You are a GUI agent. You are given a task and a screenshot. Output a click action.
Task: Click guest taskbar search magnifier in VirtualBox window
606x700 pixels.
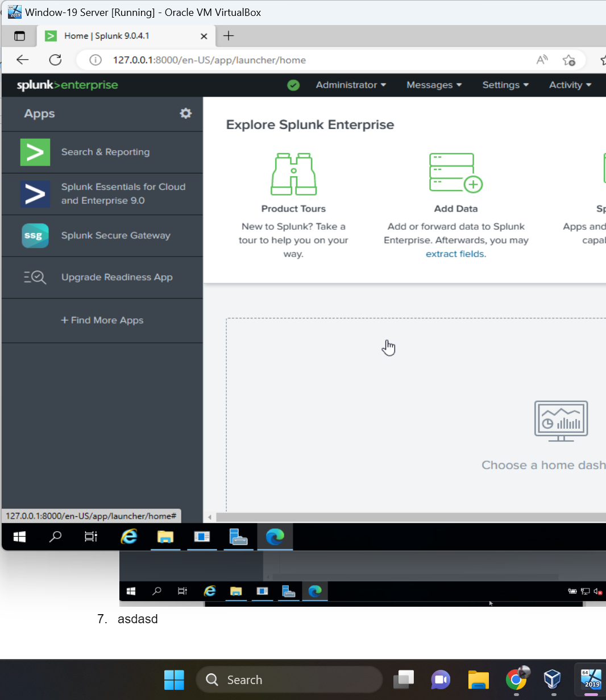coord(55,537)
